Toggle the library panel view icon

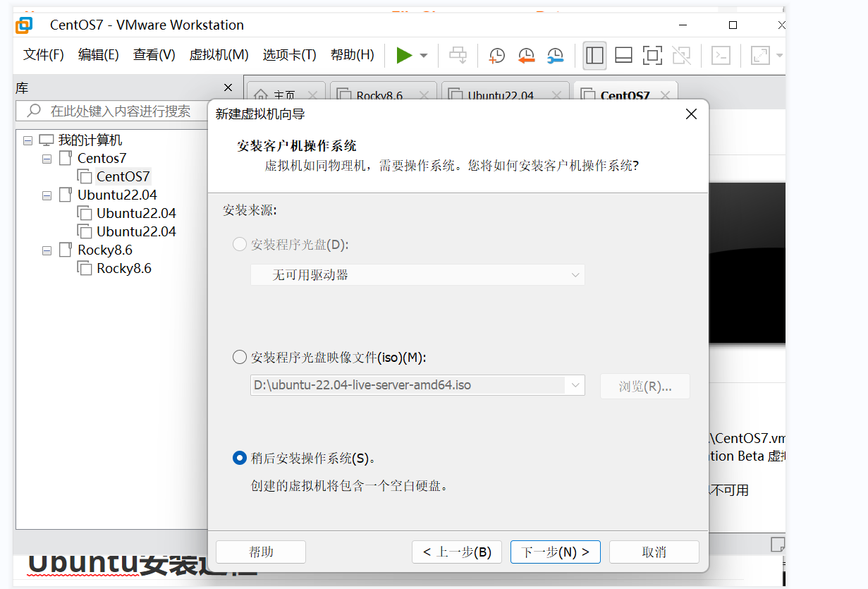pyautogui.click(x=595, y=55)
